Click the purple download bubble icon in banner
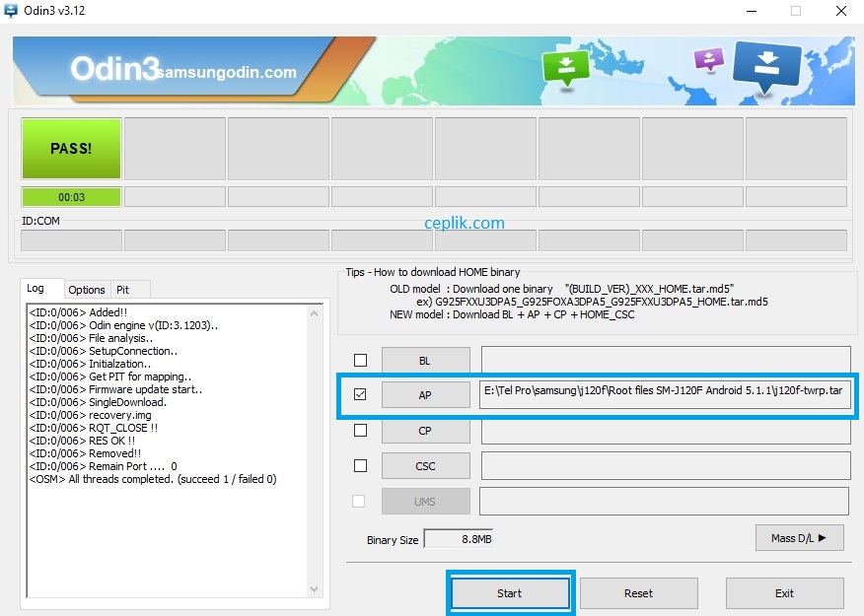The width and height of the screenshot is (864, 616). (708, 59)
